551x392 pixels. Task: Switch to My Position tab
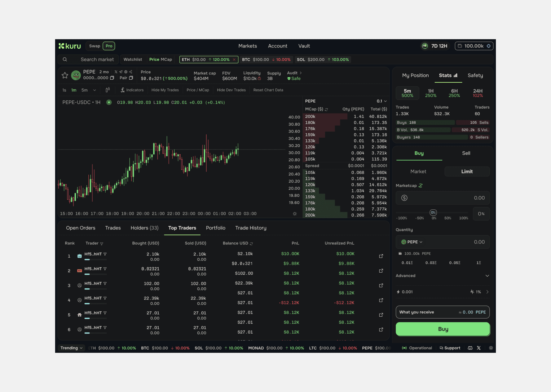pos(415,76)
